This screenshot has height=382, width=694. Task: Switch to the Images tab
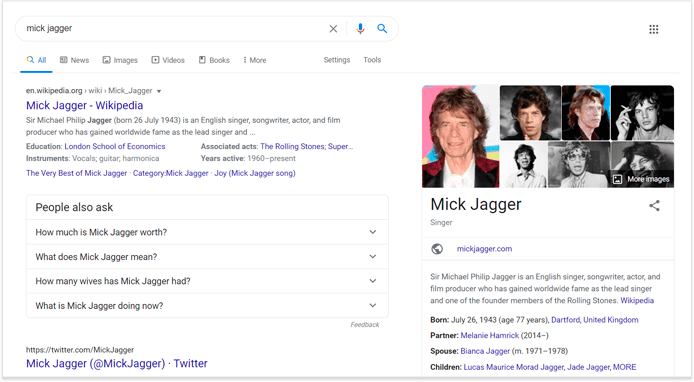(120, 60)
